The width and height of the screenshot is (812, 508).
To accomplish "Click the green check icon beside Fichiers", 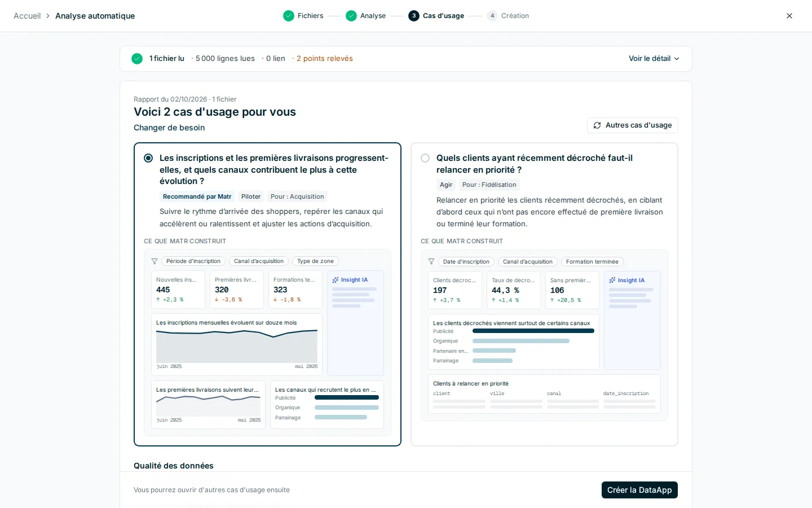I will (x=289, y=16).
